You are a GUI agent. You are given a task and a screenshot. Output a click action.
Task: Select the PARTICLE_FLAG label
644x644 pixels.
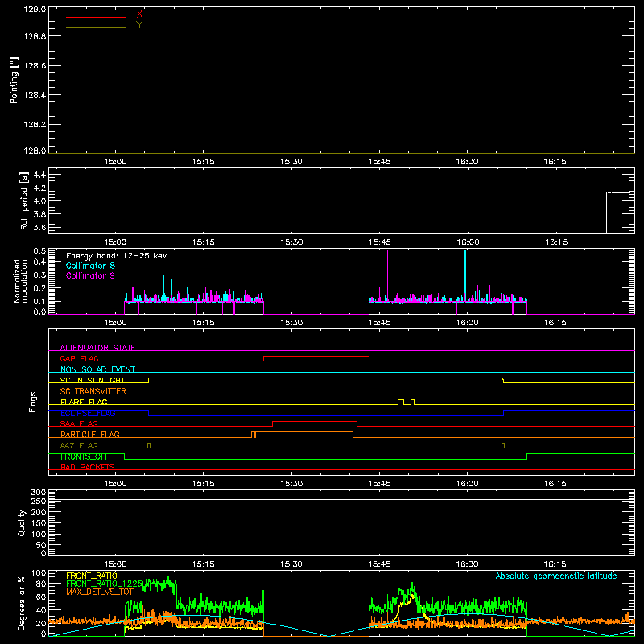(89, 434)
